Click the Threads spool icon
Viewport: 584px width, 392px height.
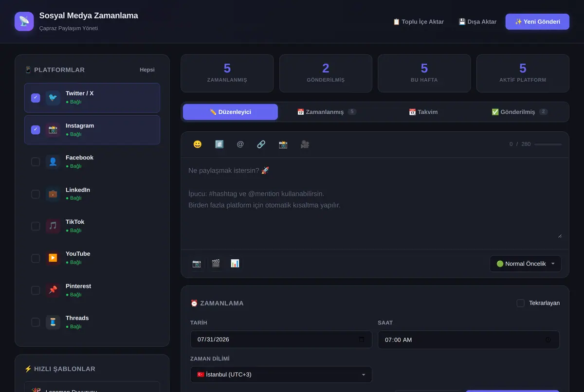(53, 322)
